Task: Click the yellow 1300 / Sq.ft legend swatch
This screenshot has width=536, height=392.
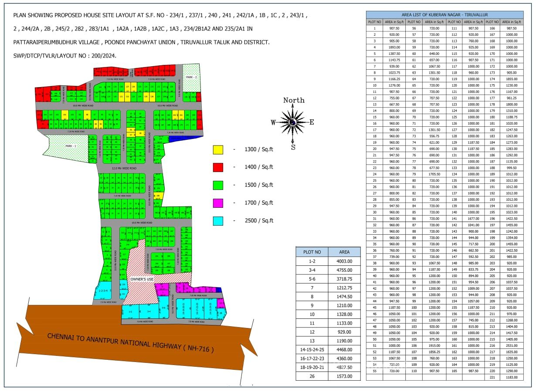Action: pos(218,149)
